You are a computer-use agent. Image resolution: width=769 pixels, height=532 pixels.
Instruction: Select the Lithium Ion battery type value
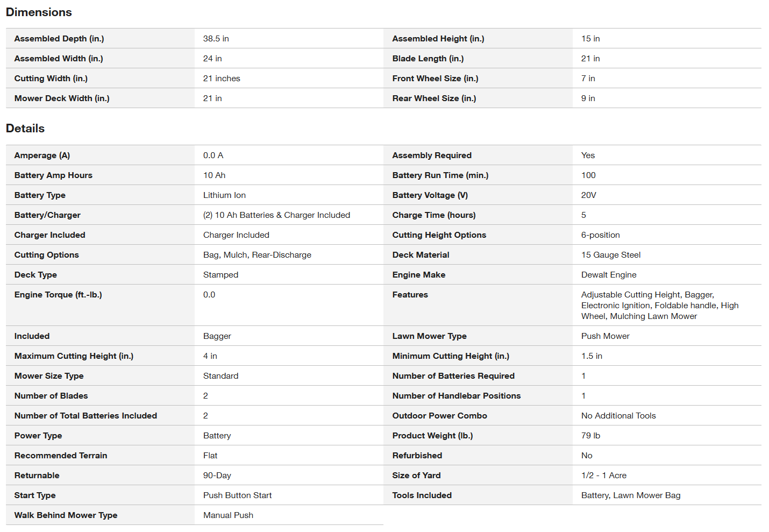pos(224,195)
